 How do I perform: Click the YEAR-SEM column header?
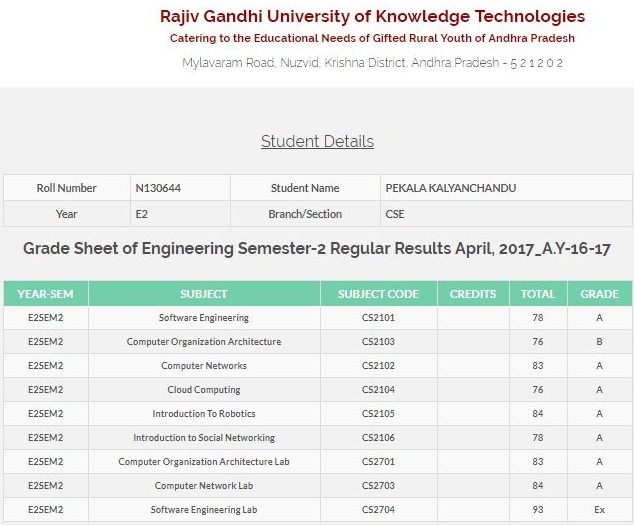(46, 294)
